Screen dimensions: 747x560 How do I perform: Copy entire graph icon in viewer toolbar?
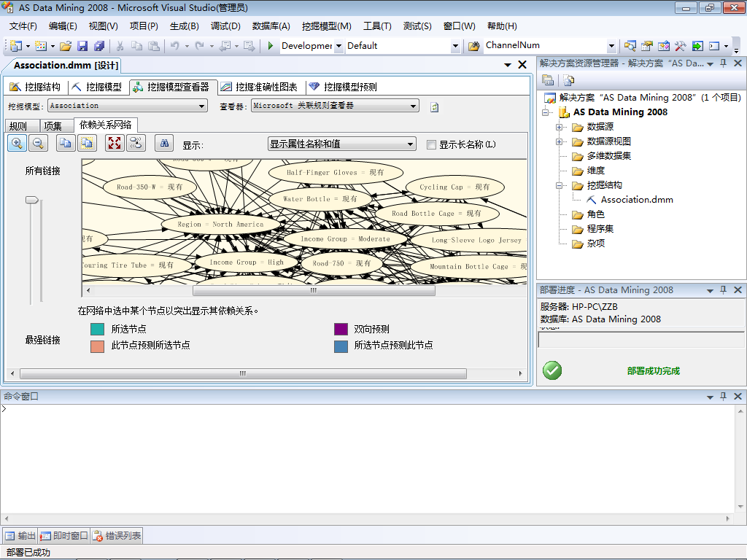pos(87,143)
